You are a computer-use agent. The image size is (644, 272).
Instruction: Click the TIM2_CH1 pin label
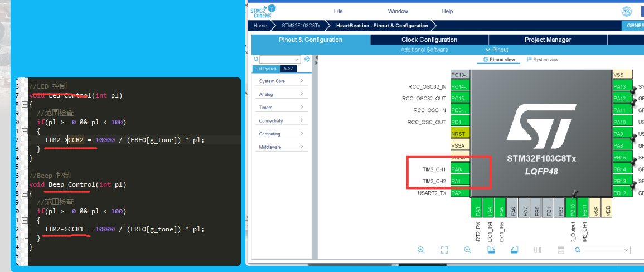pyautogui.click(x=434, y=169)
